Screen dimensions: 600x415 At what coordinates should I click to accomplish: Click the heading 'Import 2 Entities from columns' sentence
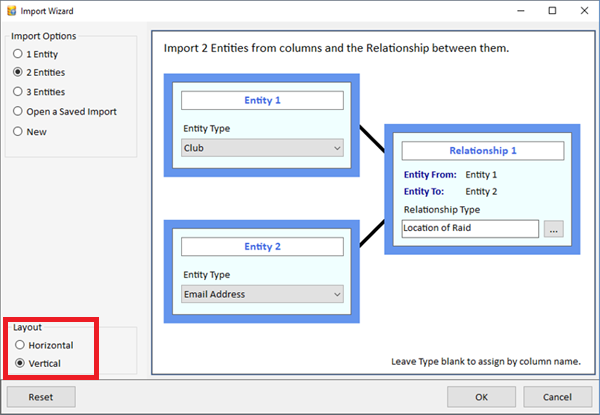pyautogui.click(x=336, y=48)
